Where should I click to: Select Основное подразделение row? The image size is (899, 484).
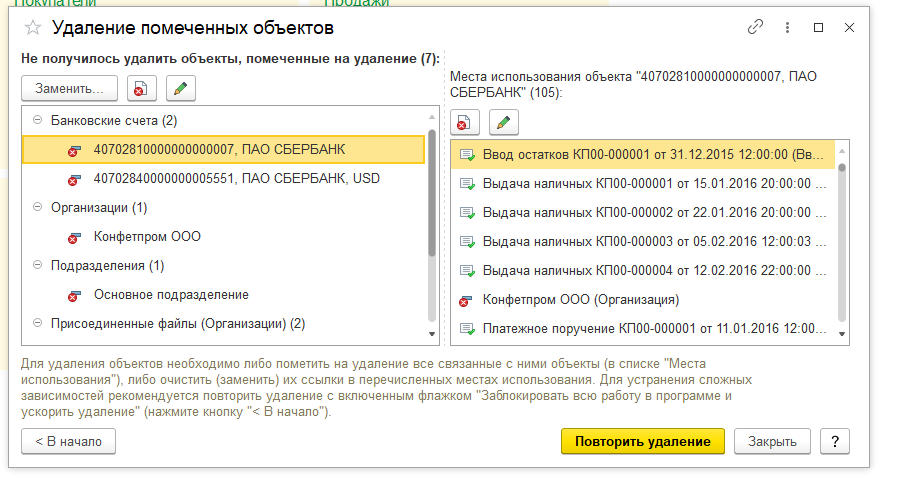click(x=224, y=295)
